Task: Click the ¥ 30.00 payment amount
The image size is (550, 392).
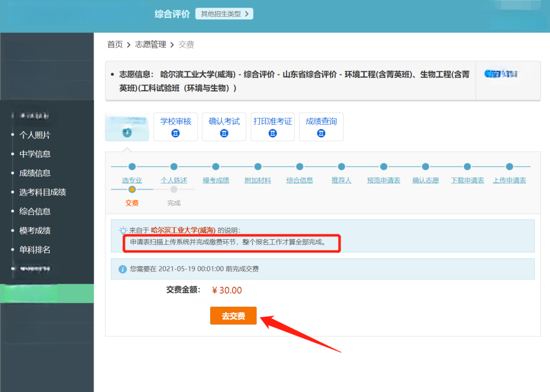Action: click(x=227, y=290)
